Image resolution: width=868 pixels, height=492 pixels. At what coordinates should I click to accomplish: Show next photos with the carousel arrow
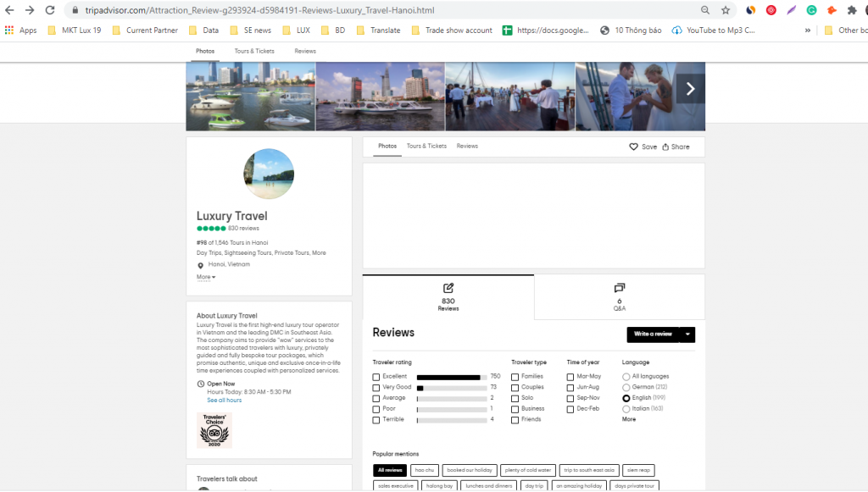[690, 88]
